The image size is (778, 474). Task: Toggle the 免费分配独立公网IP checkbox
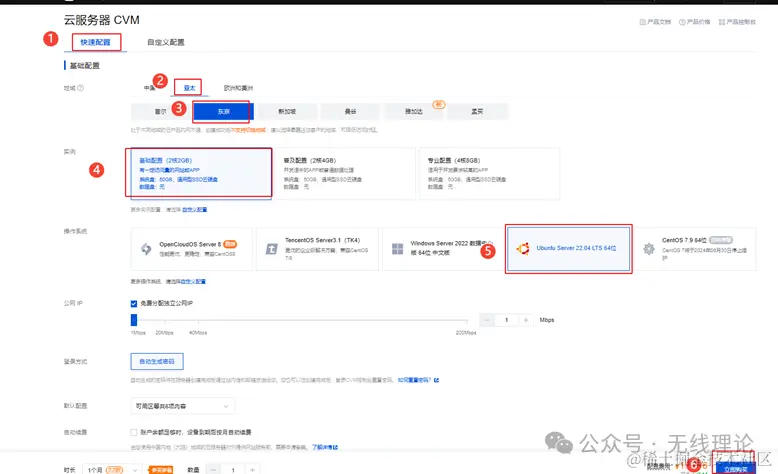(134, 303)
